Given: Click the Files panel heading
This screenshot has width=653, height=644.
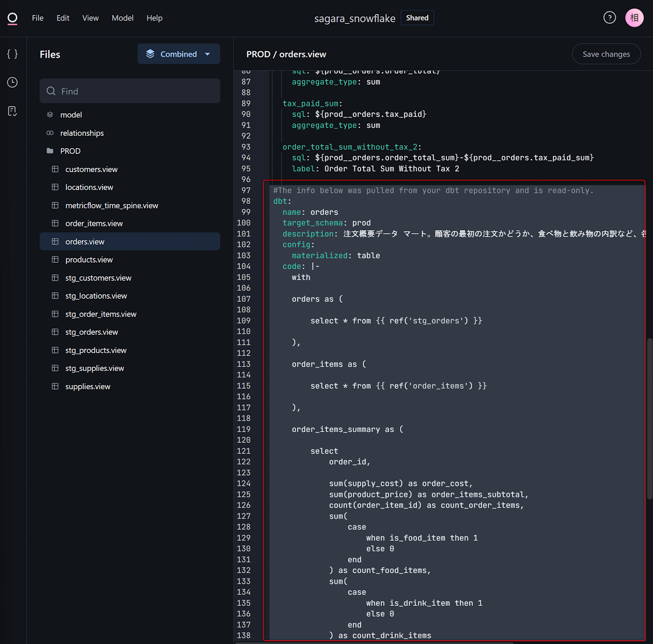Looking at the screenshot, I should tap(50, 54).
